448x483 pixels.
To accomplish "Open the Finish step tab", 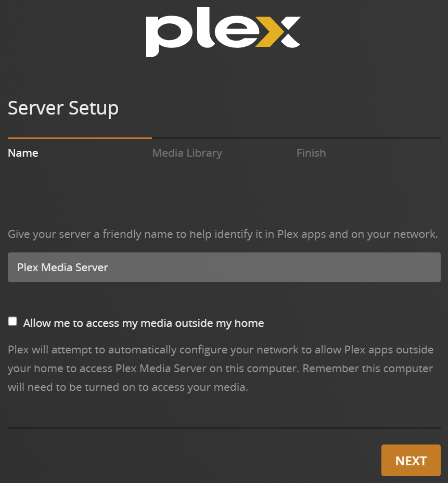I will (311, 152).
